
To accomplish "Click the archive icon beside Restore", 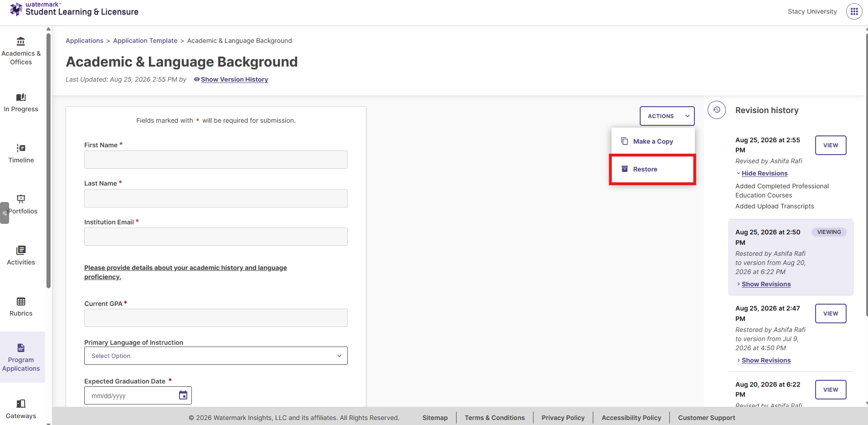I will 625,169.
